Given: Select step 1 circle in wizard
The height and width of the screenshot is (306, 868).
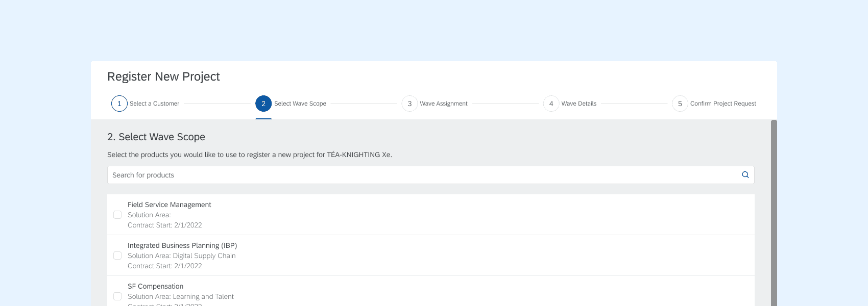Looking at the screenshot, I should point(119,104).
